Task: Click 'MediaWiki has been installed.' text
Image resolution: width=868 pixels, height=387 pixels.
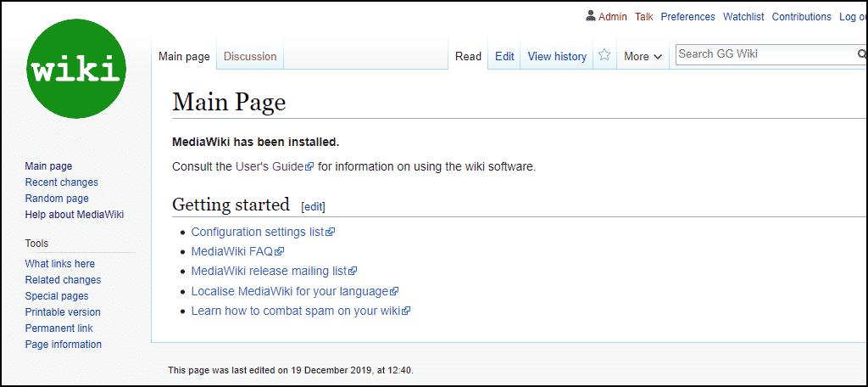Action: pyautogui.click(x=256, y=142)
